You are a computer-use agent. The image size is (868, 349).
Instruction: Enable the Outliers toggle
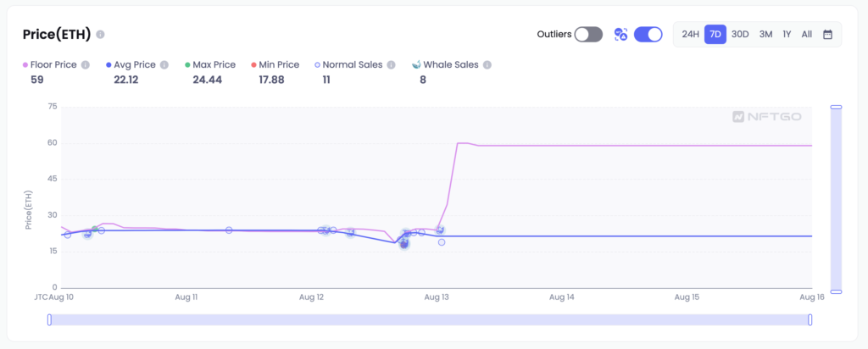tap(587, 35)
